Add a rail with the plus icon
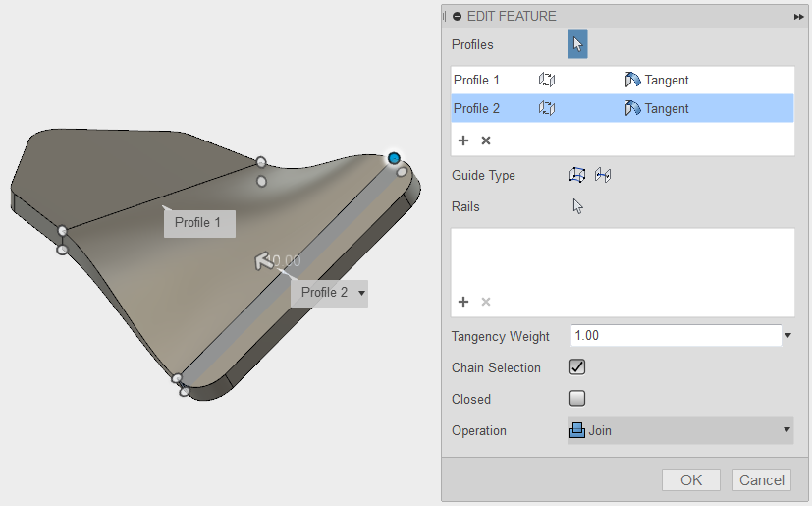Screen dimensions: 812x506 coord(463,302)
